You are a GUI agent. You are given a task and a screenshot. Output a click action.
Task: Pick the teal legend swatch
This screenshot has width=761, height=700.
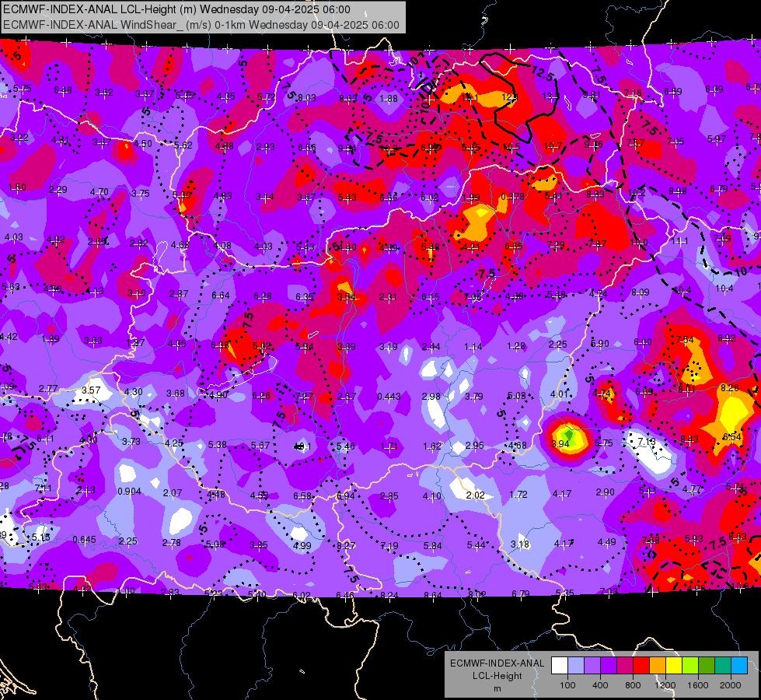[723, 666]
